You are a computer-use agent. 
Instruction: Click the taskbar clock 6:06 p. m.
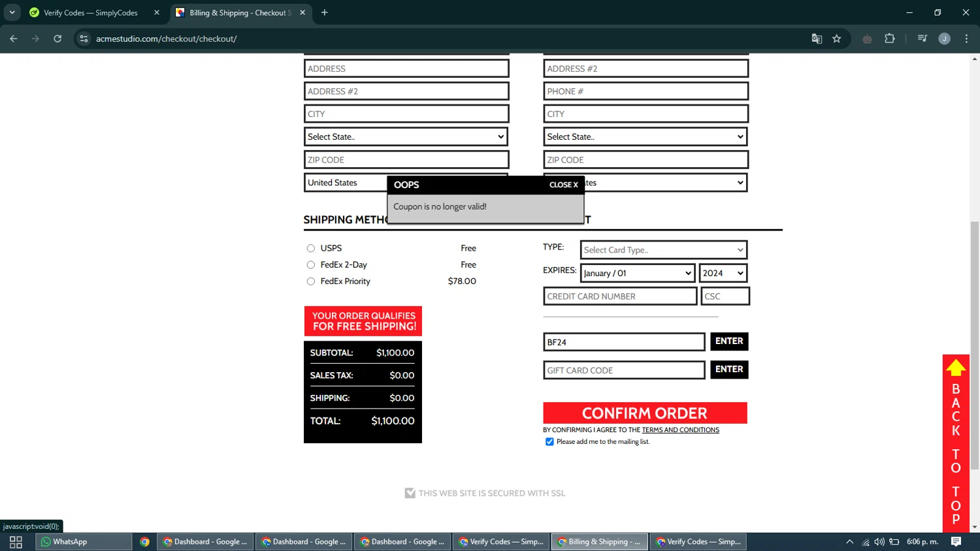[923, 542]
